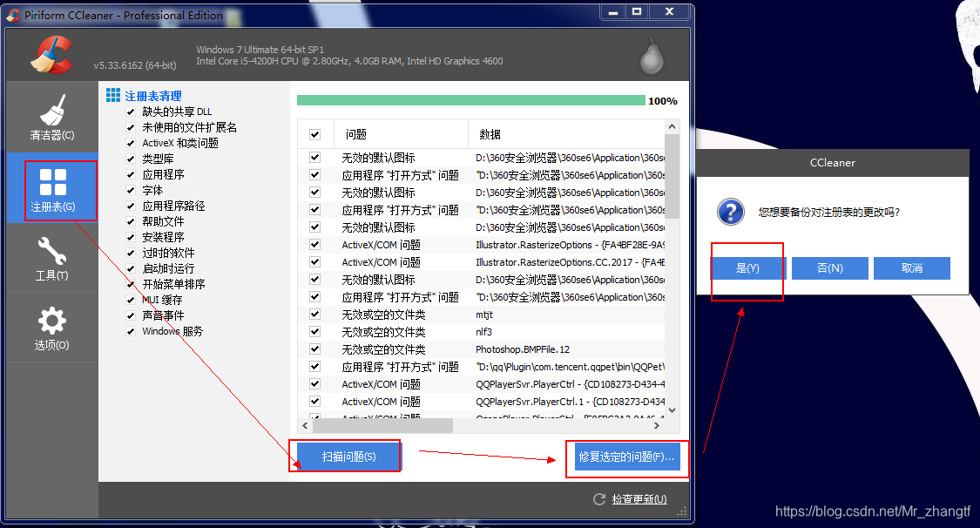Viewport: 980px width, 528px height.
Task: Click horizontal scrollbar left arrow
Action: [x=305, y=425]
